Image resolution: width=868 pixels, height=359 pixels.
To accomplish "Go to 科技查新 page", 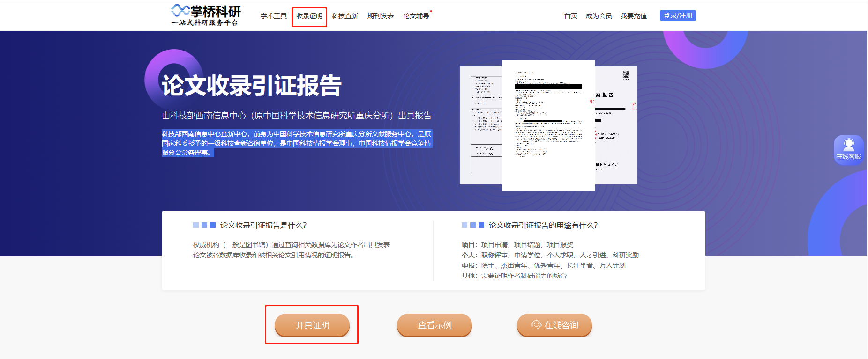I will click(345, 16).
